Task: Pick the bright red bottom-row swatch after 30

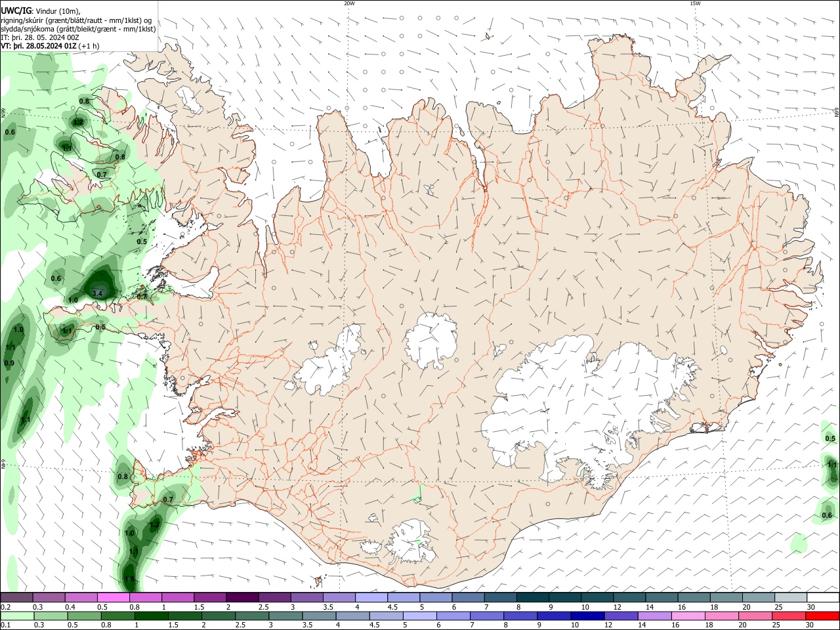Action: 822,616
